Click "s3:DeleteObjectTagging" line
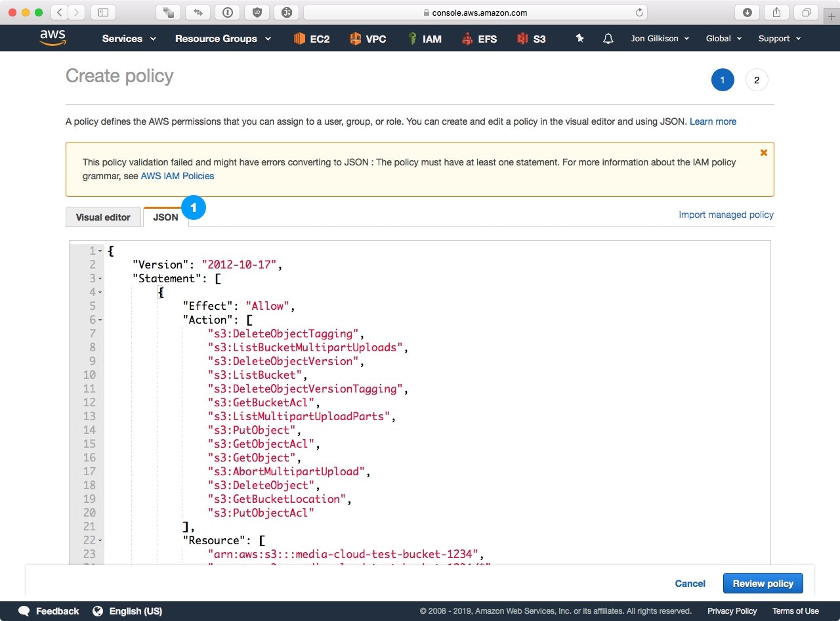 pos(284,333)
